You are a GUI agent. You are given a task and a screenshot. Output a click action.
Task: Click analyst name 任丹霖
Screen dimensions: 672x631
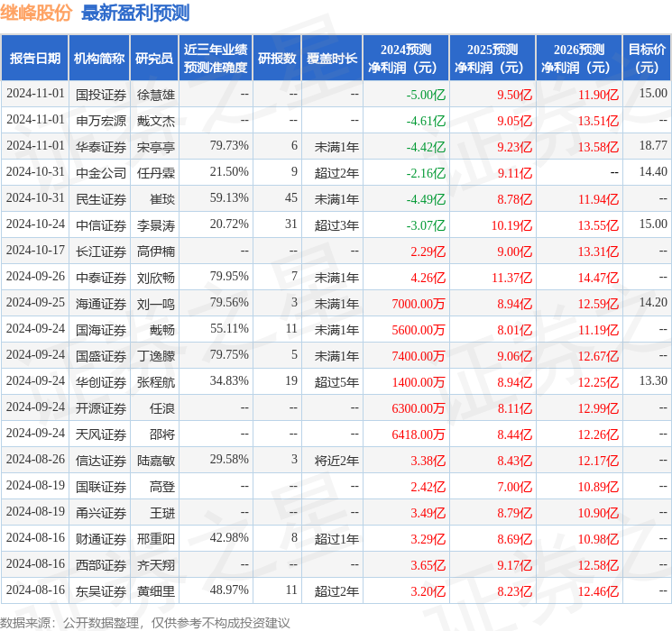(x=156, y=173)
